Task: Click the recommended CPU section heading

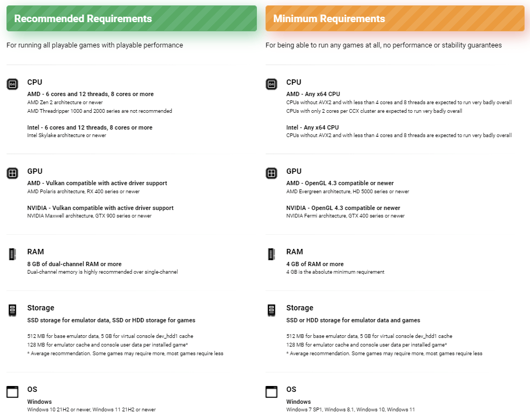Action: click(35, 83)
